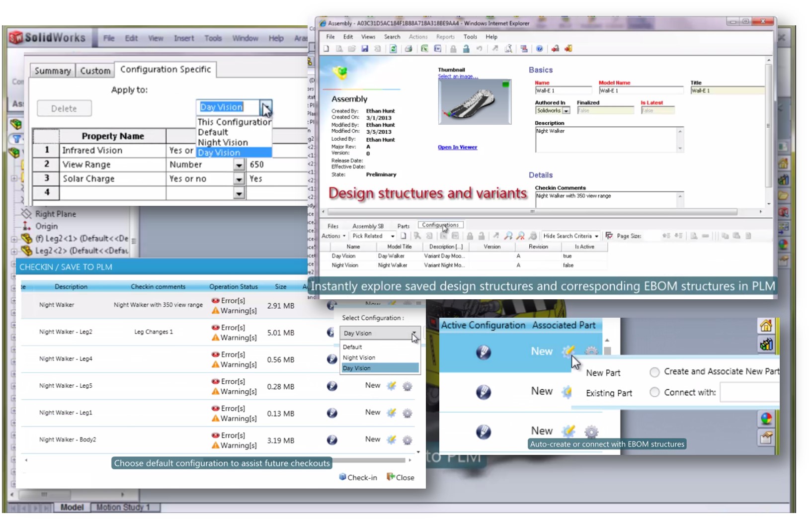
Task: Switch to the Custom tab
Action: click(x=95, y=71)
